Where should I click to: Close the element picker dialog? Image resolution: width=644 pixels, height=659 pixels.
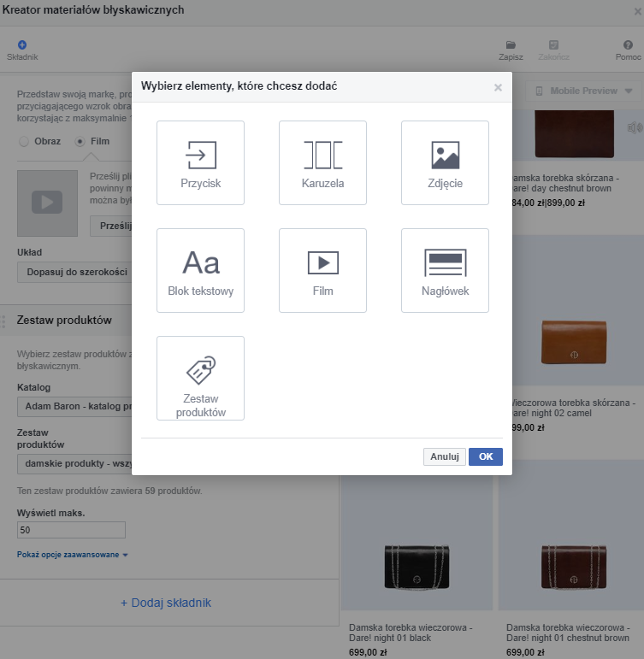coord(498,87)
